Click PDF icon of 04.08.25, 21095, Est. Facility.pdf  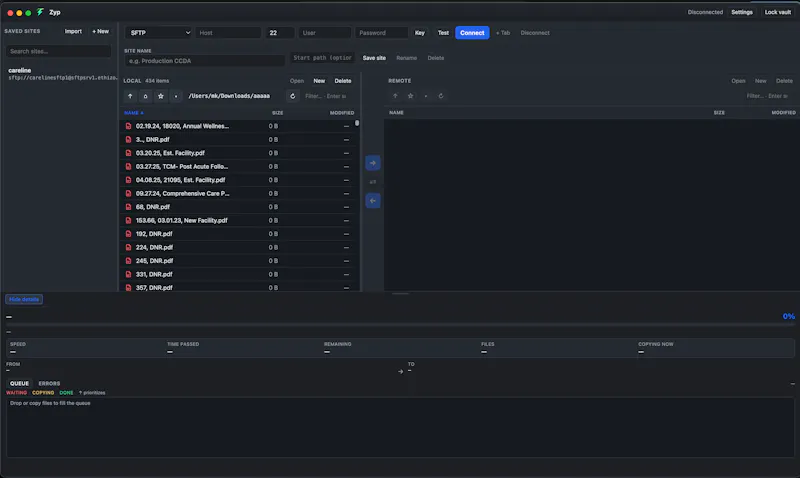pos(129,180)
